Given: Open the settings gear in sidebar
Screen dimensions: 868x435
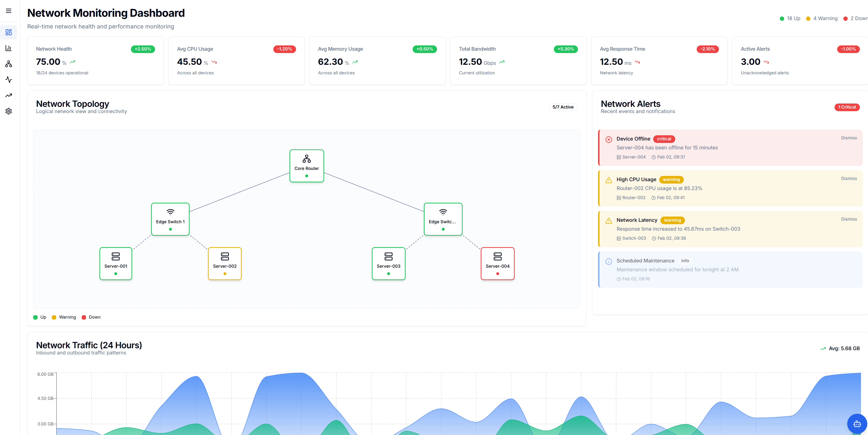Looking at the screenshot, I should pos(9,111).
